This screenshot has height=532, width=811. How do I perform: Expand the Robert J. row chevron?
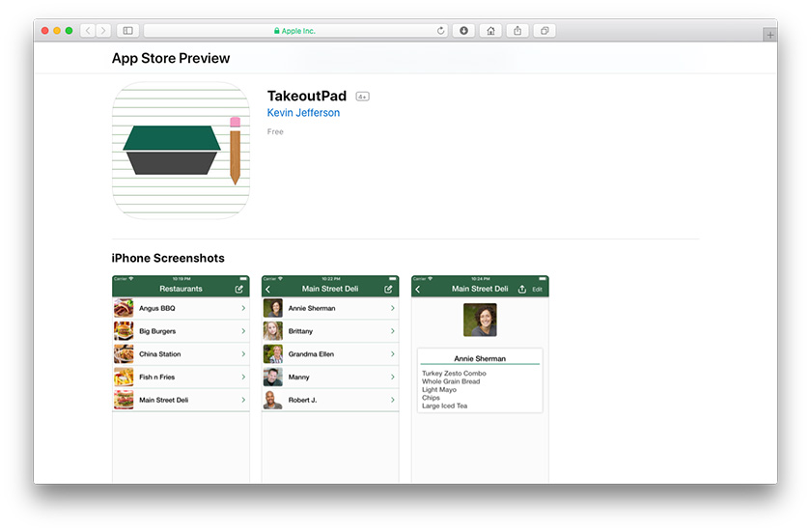pyautogui.click(x=393, y=400)
